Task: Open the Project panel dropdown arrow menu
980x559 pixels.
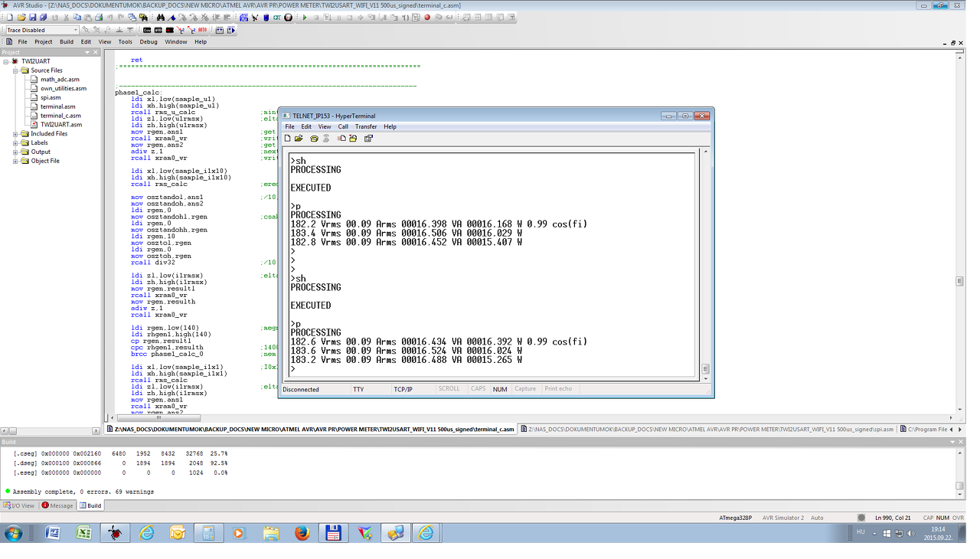Action: (x=87, y=52)
